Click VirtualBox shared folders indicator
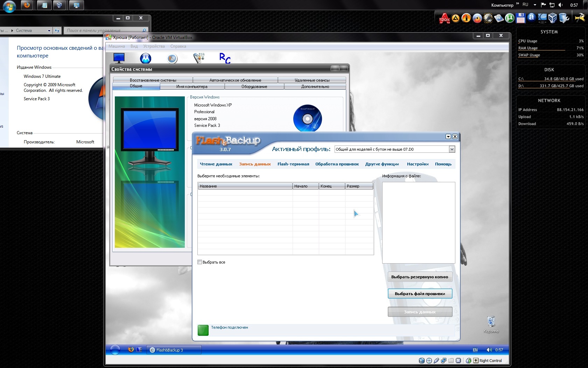The image size is (588, 368). 451,361
